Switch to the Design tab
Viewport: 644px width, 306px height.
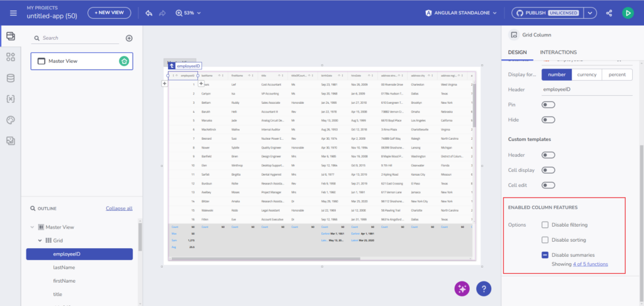(x=517, y=52)
